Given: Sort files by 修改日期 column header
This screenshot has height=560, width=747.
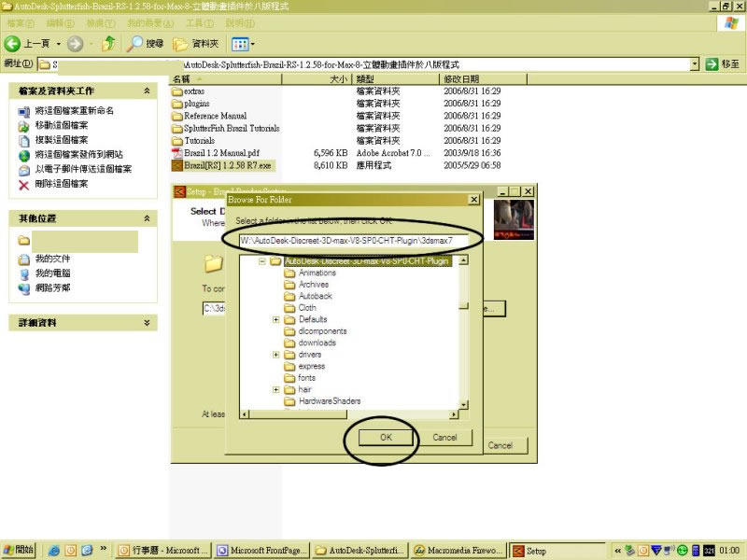Looking at the screenshot, I should point(483,79).
